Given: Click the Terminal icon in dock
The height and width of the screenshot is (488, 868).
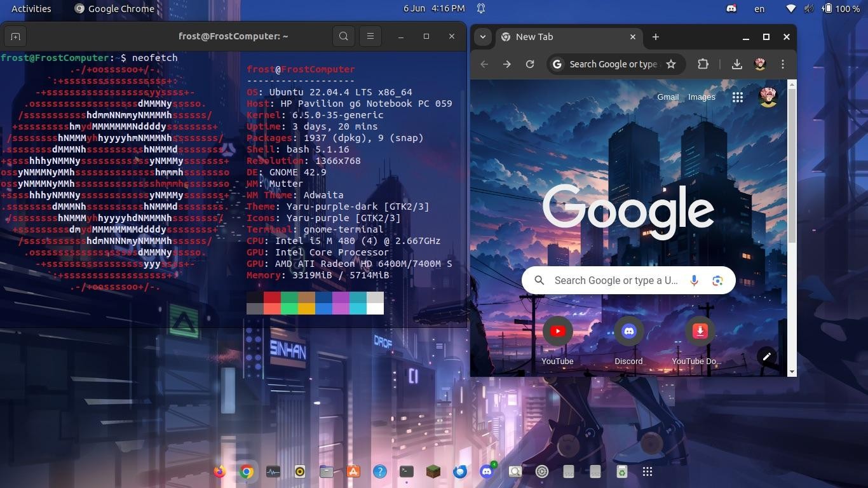Looking at the screenshot, I should (x=407, y=471).
